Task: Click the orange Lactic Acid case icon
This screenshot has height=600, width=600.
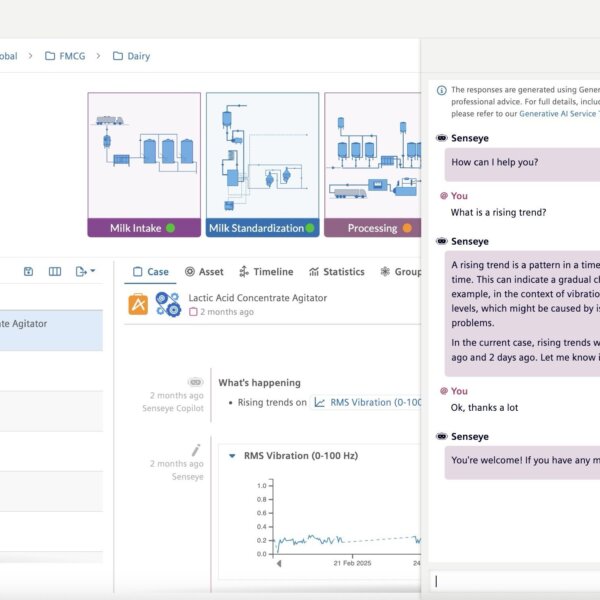Action: tap(138, 305)
